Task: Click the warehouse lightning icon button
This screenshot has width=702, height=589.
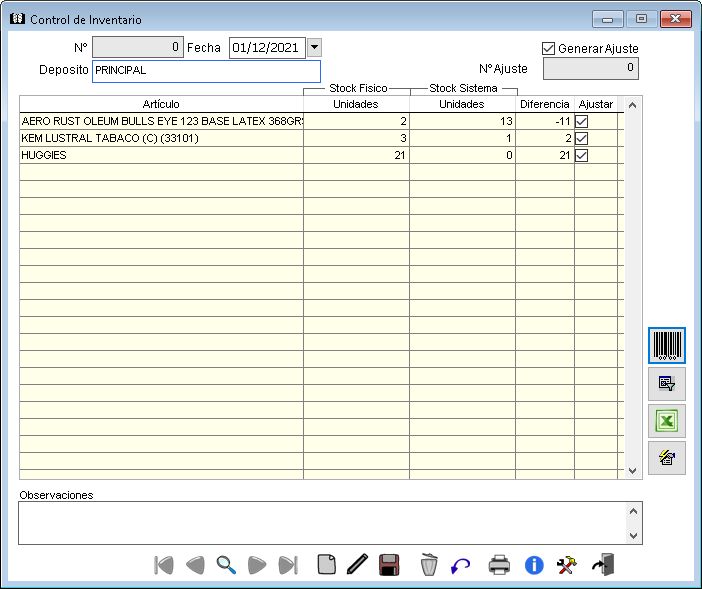Action: coord(667,458)
